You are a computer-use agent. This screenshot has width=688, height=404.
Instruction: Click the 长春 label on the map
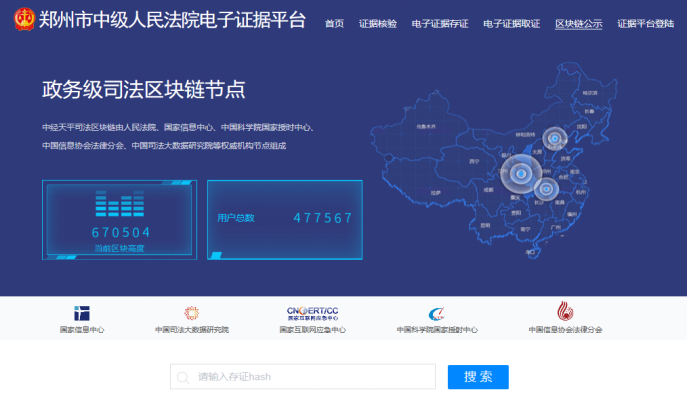(x=589, y=111)
